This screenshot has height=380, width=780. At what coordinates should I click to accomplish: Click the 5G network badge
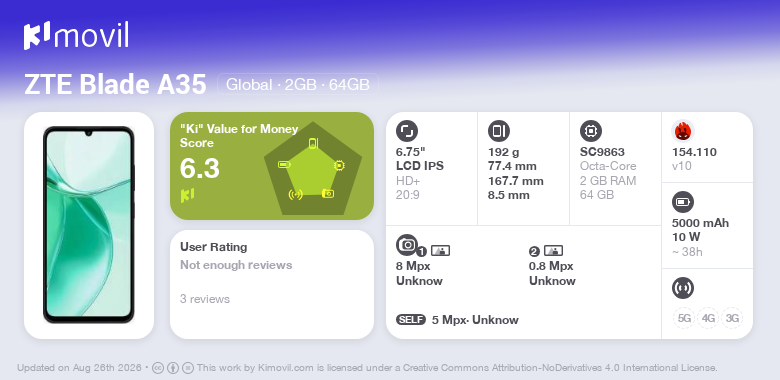coord(684,318)
